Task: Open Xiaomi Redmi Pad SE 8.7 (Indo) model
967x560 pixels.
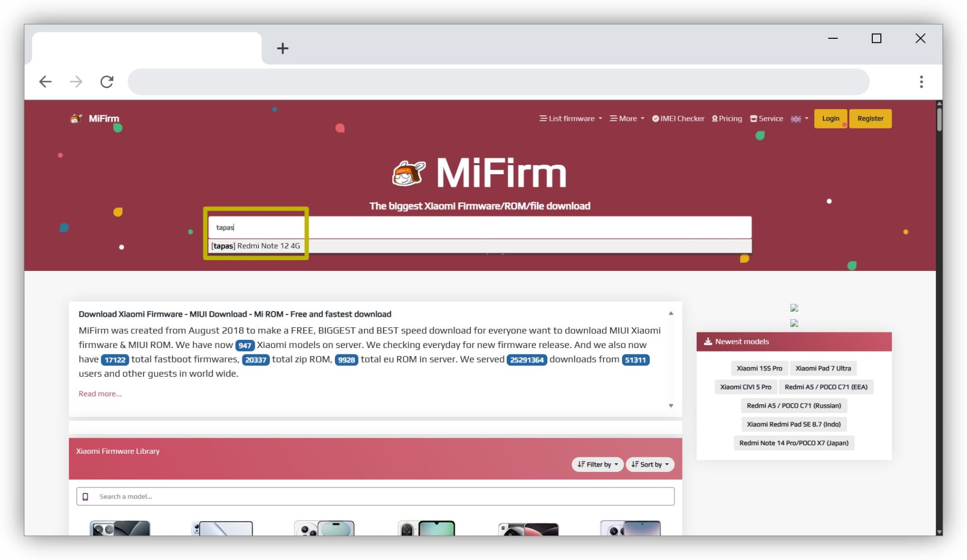Action: [x=794, y=424]
